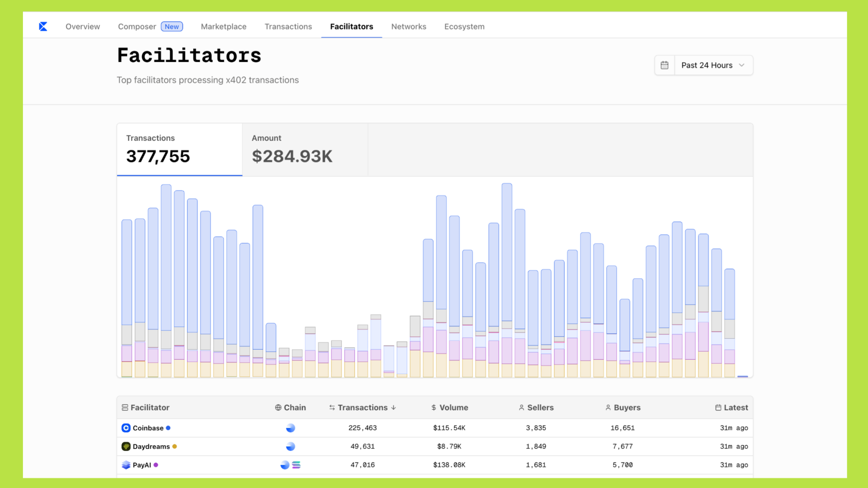Image resolution: width=868 pixels, height=488 pixels.
Task: Switch chart to Amount tab
Action: pos(304,149)
